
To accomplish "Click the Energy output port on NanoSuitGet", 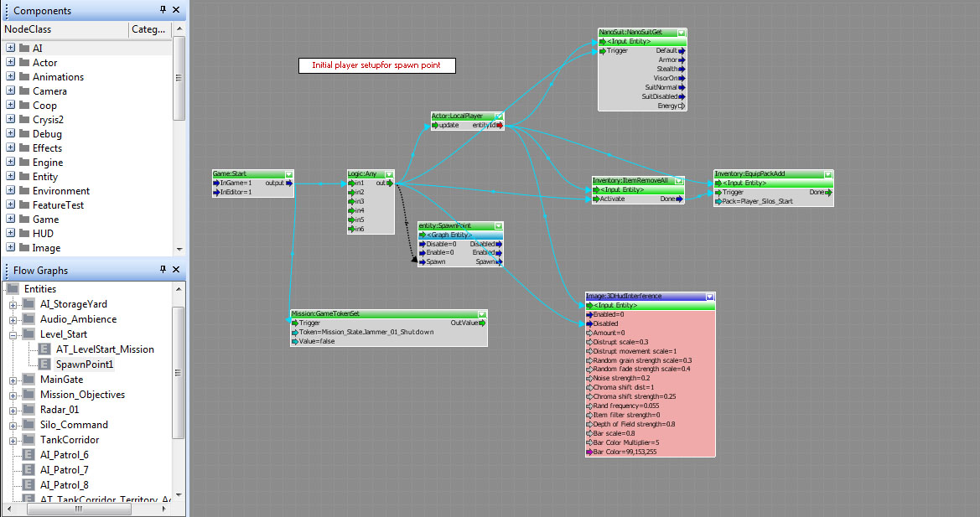I will pos(682,106).
